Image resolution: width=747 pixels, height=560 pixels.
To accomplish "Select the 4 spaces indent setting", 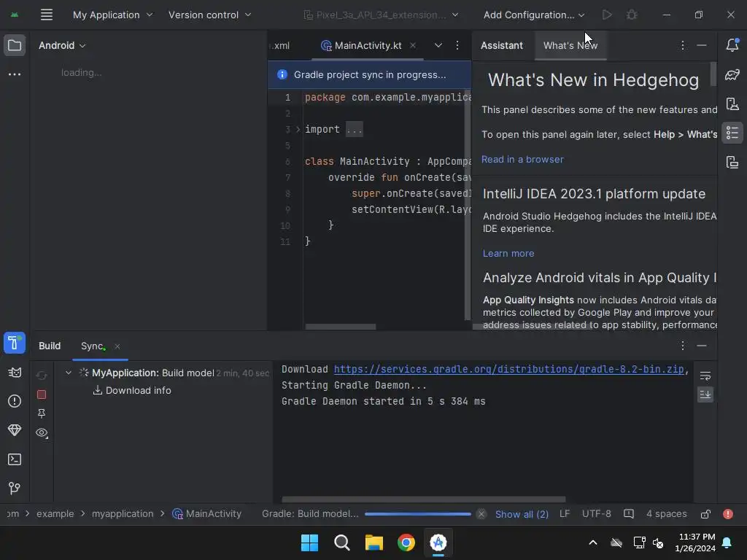I will (x=667, y=514).
